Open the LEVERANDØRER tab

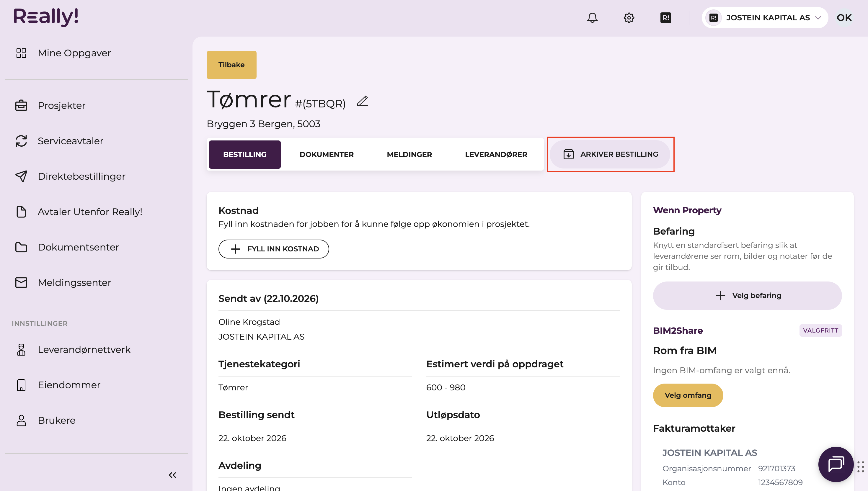click(x=496, y=154)
